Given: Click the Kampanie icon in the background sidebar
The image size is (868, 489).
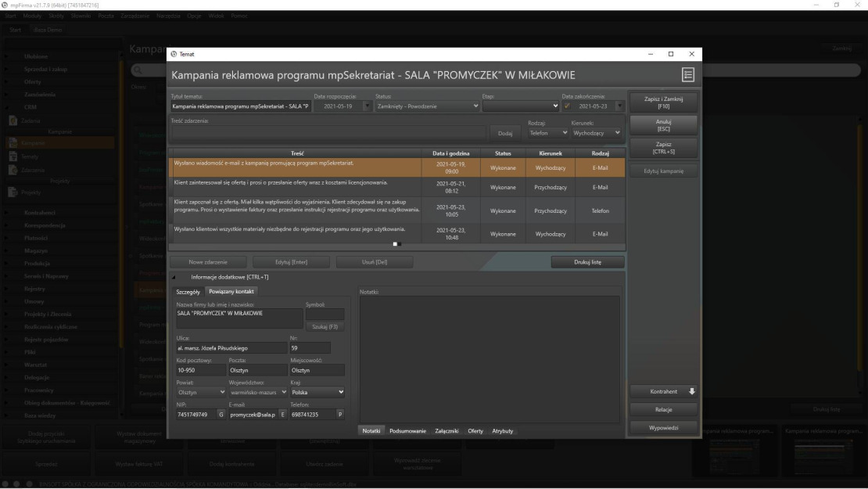Looking at the screenshot, I should tap(13, 143).
